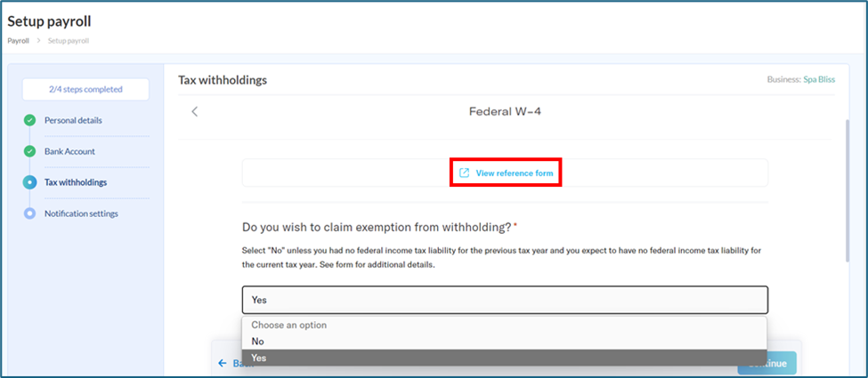Click the Continue button
This screenshot has height=378, width=868.
tap(767, 363)
